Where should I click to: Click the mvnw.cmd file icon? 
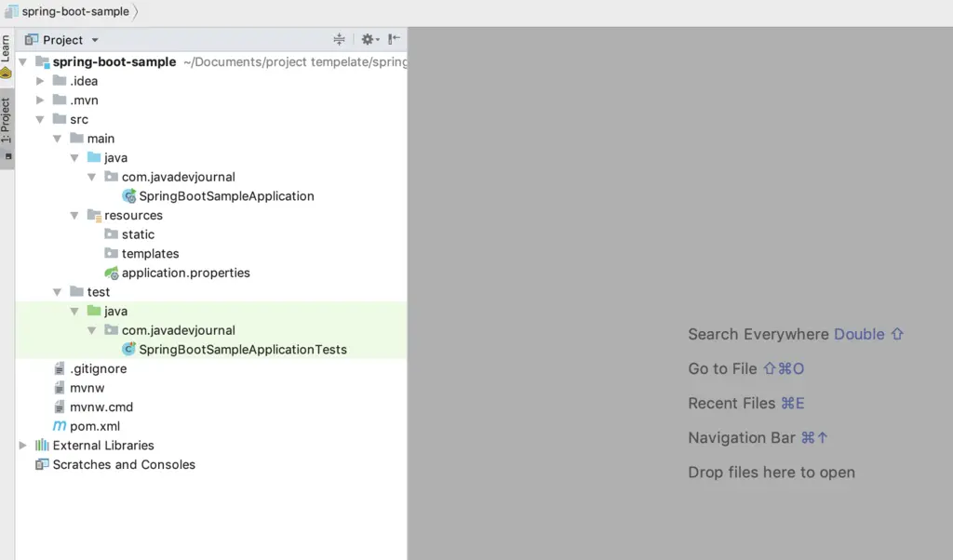(60, 407)
